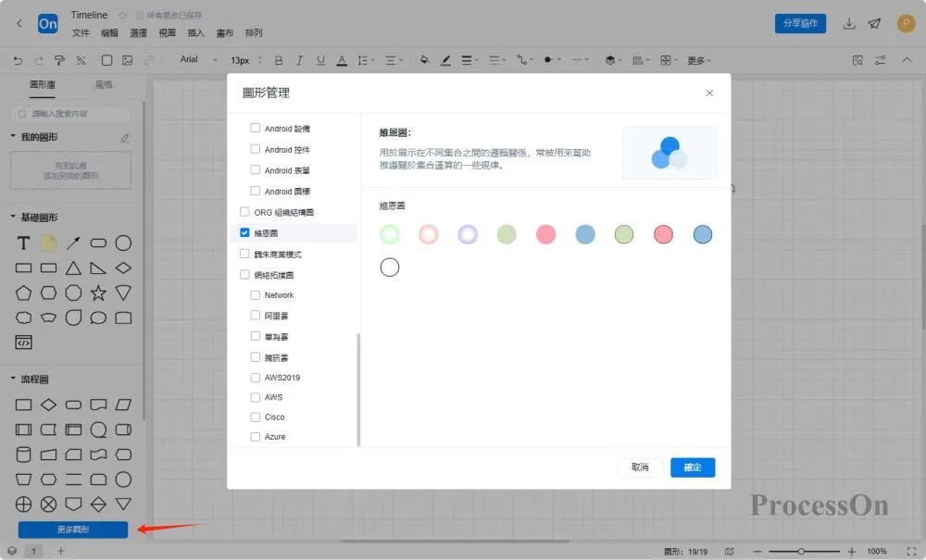The width and height of the screenshot is (926, 560).
Task: Uncheck the 維恩圖 checkbox
Action: tap(244, 232)
